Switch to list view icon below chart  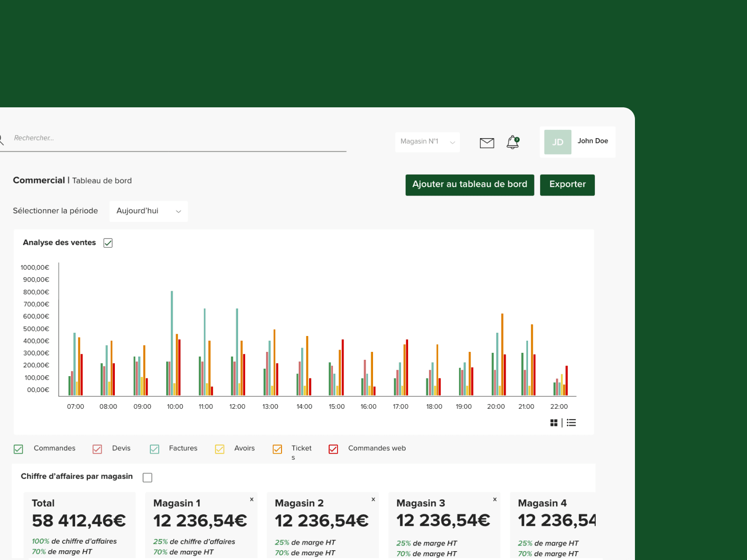[571, 423]
